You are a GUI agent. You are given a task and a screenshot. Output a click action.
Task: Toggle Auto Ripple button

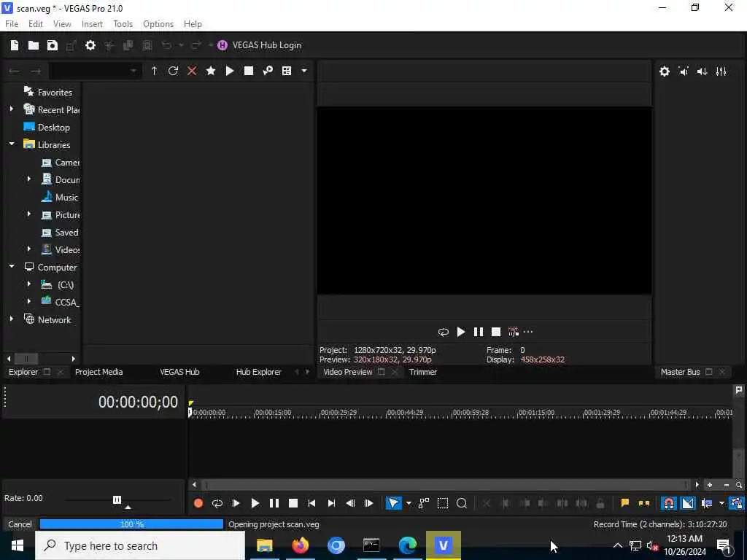pyautogui.click(x=707, y=503)
